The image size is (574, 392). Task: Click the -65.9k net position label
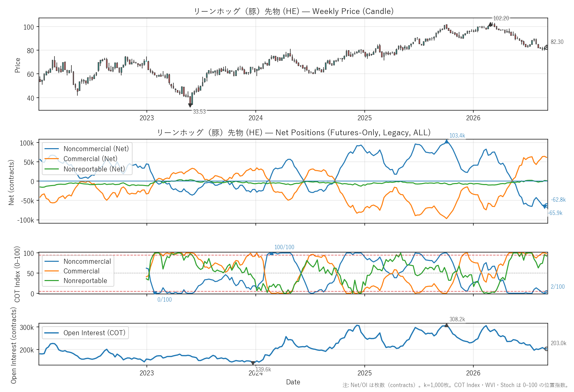555,213
